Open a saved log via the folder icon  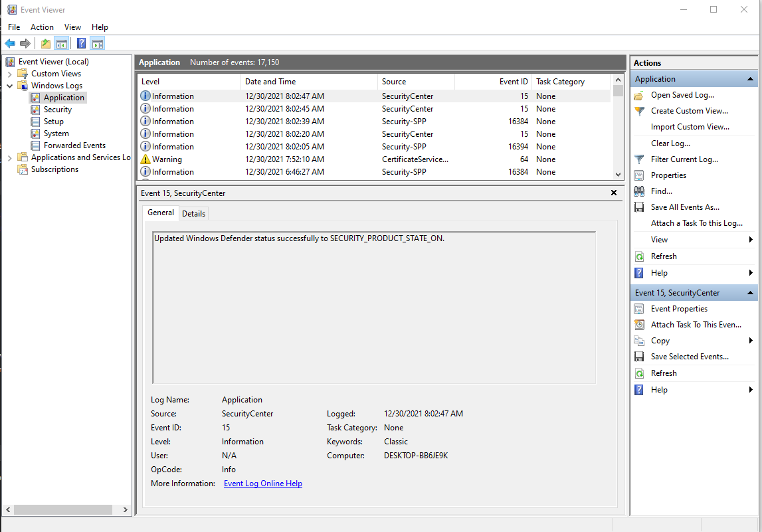coord(638,95)
